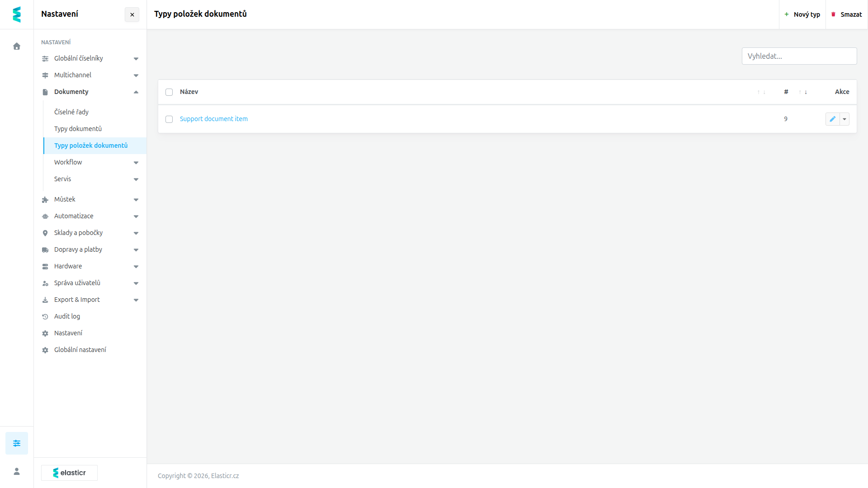
Task: Click the elasticr brand badge at sidebar bottom
Action: (x=69, y=473)
